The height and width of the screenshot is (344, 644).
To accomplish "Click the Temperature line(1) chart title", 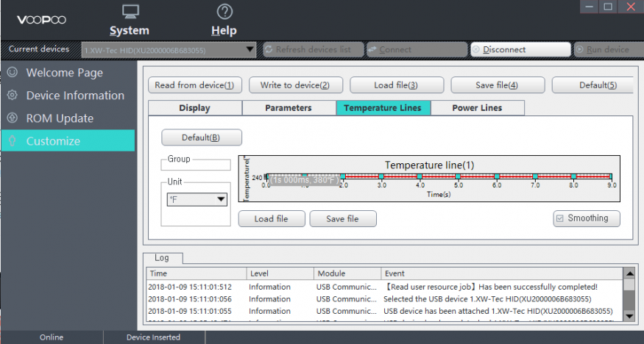I will [x=430, y=165].
